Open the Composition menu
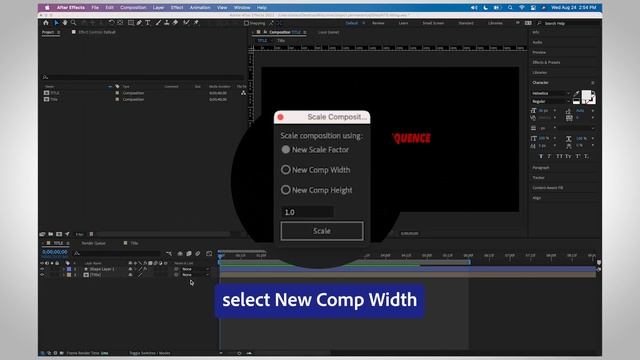640x360 pixels. pyautogui.click(x=133, y=8)
